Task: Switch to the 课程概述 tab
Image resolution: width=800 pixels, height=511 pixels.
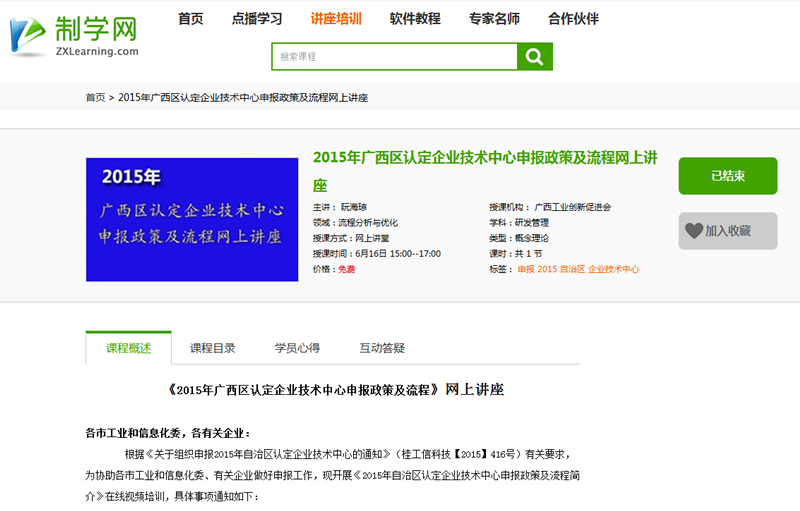Action: coord(129,348)
